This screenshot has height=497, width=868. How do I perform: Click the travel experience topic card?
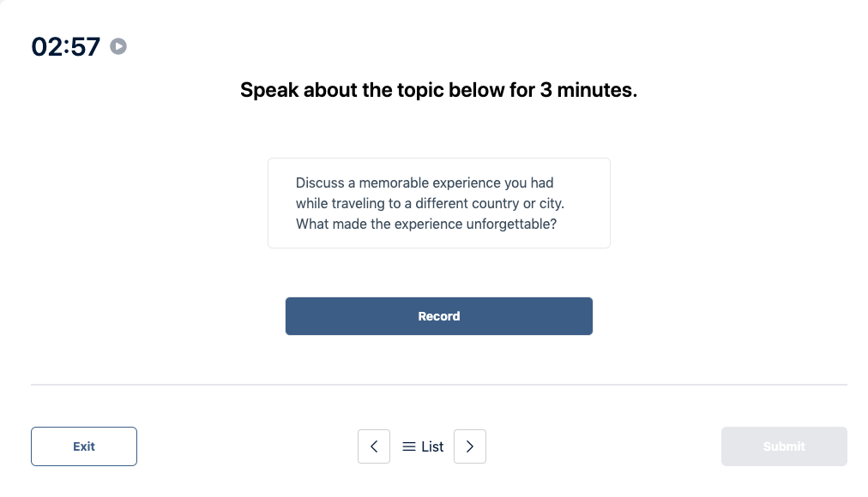[438, 203]
